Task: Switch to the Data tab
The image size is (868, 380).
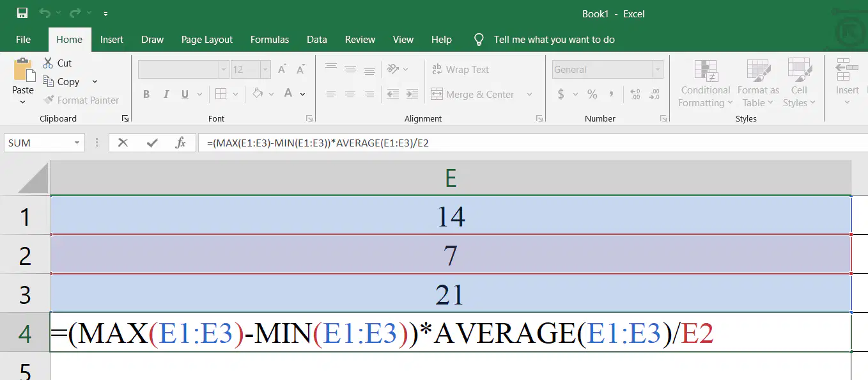Action: pyautogui.click(x=317, y=40)
